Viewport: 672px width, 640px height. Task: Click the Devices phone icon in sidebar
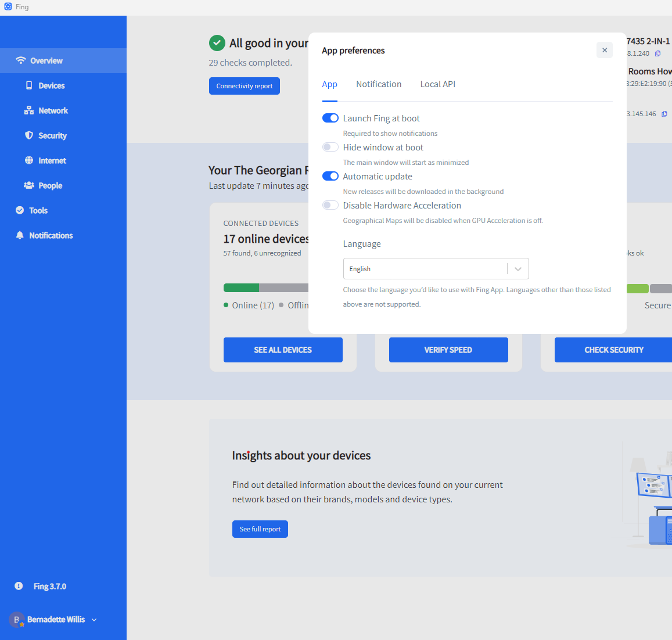[28, 85]
